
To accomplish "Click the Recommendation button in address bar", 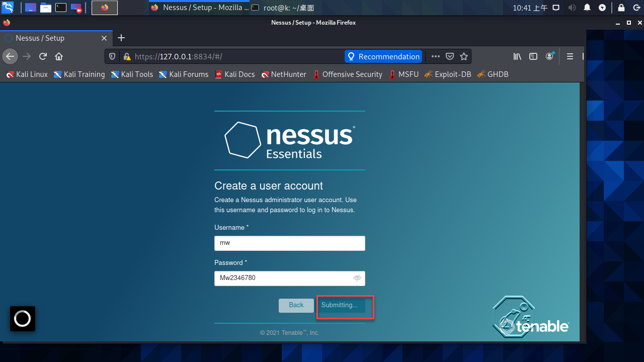I will tap(383, 56).
